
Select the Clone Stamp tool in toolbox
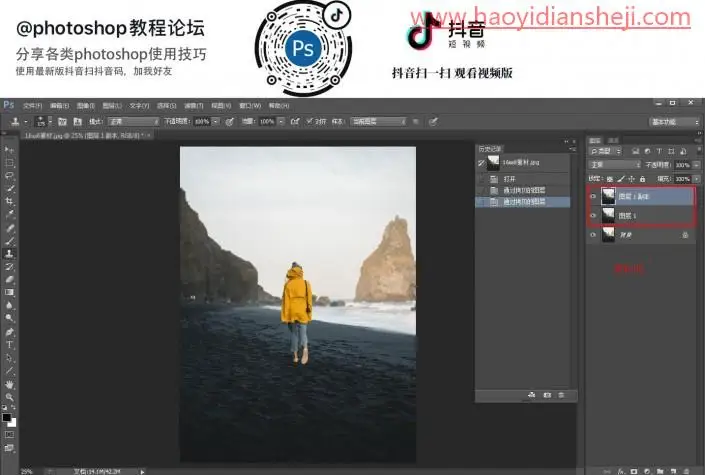9,254
